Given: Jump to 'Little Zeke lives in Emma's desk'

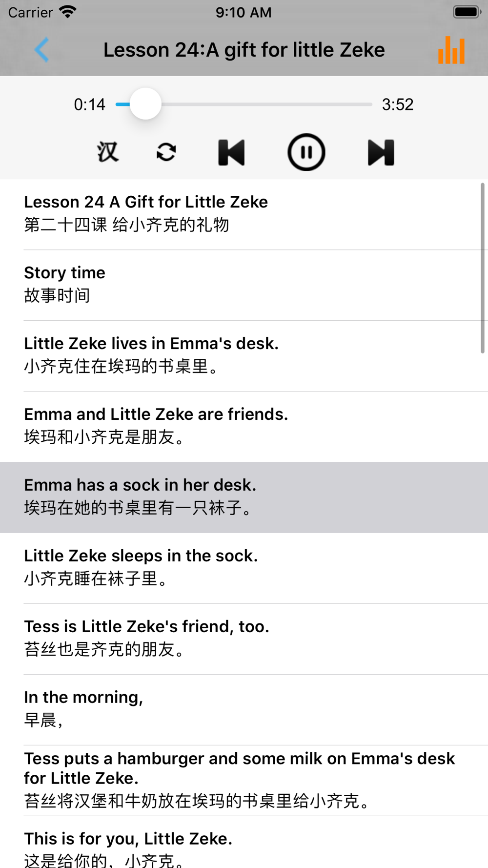Looking at the screenshot, I should pyautogui.click(x=244, y=356).
